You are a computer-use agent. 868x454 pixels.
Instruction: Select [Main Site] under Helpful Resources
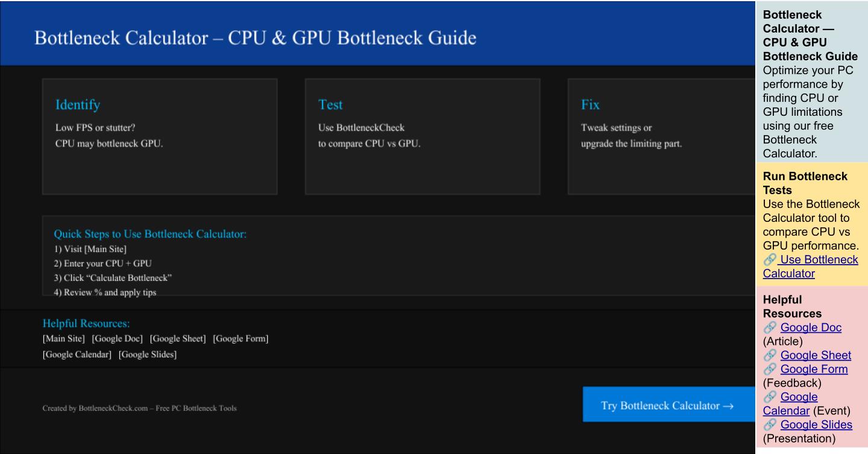[63, 339]
